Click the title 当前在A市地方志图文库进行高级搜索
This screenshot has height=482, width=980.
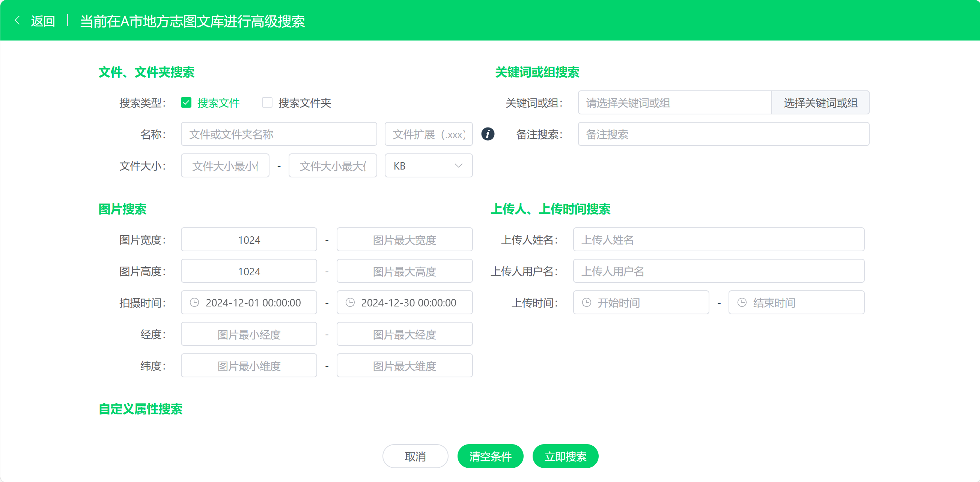[192, 21]
